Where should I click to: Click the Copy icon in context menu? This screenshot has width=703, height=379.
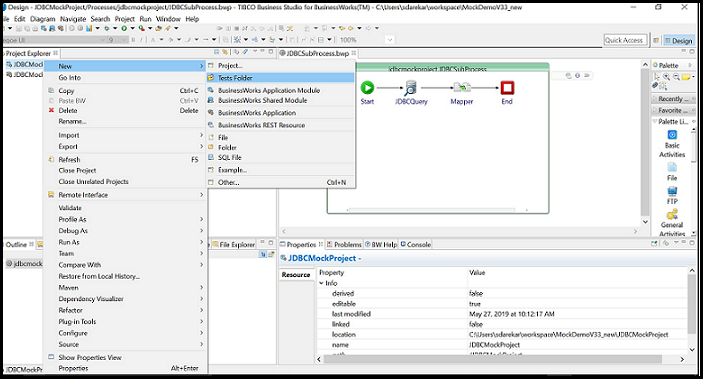tap(51, 91)
